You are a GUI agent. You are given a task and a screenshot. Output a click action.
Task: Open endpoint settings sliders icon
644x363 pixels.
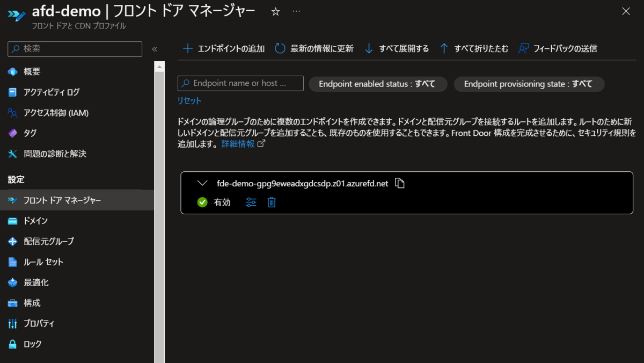point(251,202)
